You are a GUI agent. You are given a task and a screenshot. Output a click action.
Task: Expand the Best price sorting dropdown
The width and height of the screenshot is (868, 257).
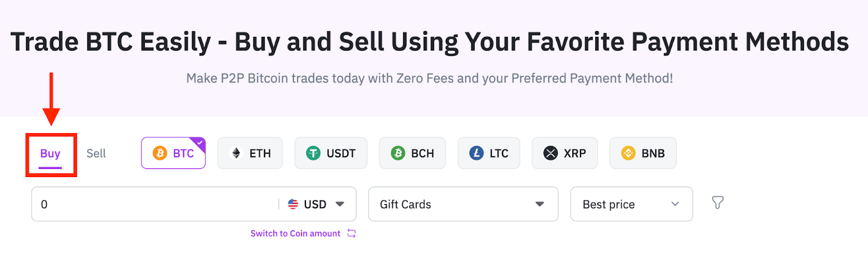pyautogui.click(x=631, y=204)
